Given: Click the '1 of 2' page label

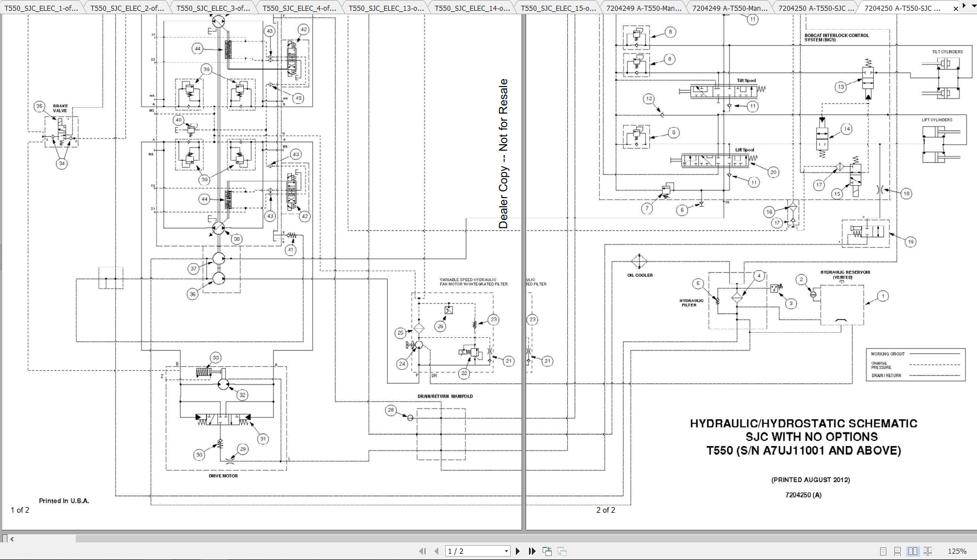Looking at the screenshot, I should [20, 510].
